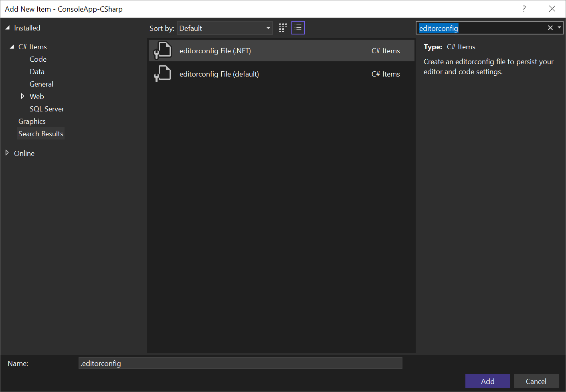Open search box dropdown arrow
Screen dimensions: 566x392
(x=559, y=28)
